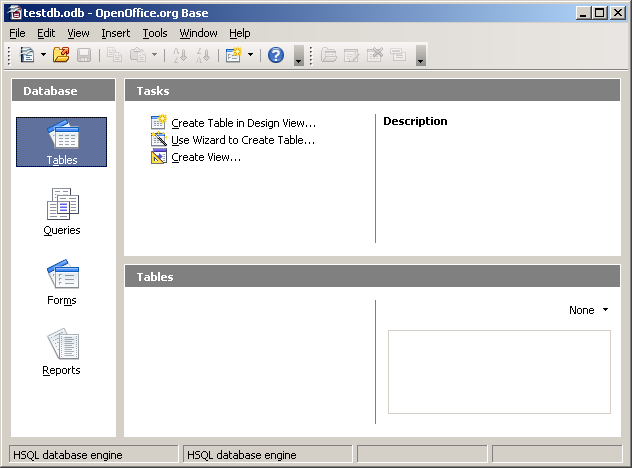Click Create Table in Design View

click(233, 123)
